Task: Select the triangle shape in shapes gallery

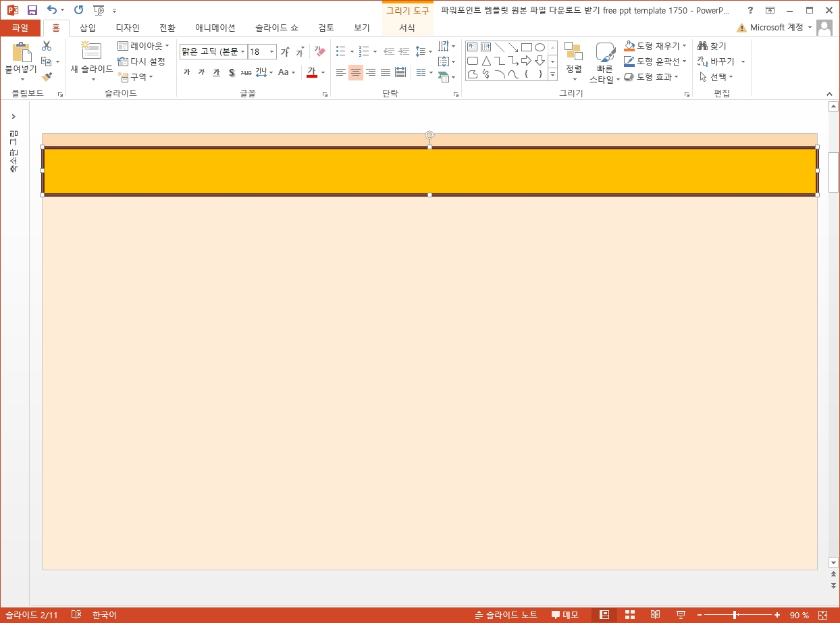Action: point(486,61)
